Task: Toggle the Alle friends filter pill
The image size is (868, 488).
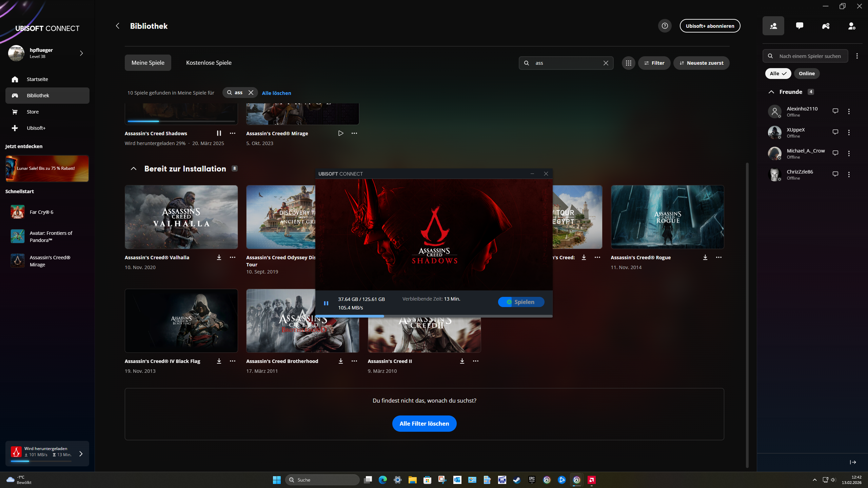Action: 778,73
